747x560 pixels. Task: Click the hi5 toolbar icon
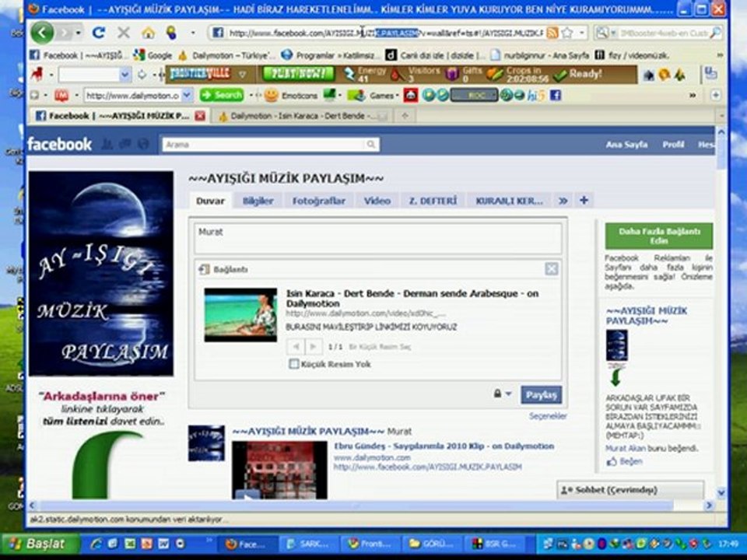point(536,95)
